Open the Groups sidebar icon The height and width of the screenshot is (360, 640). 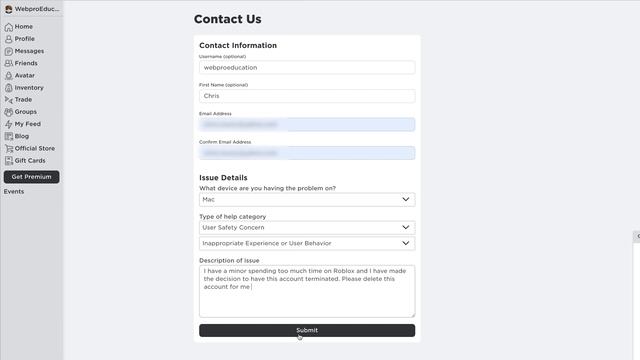click(x=9, y=112)
